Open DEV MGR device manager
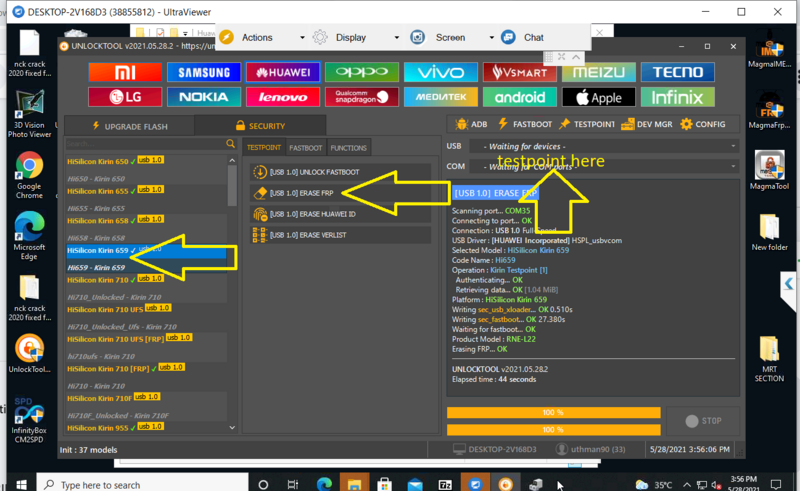This screenshot has height=491, width=800. [646, 124]
